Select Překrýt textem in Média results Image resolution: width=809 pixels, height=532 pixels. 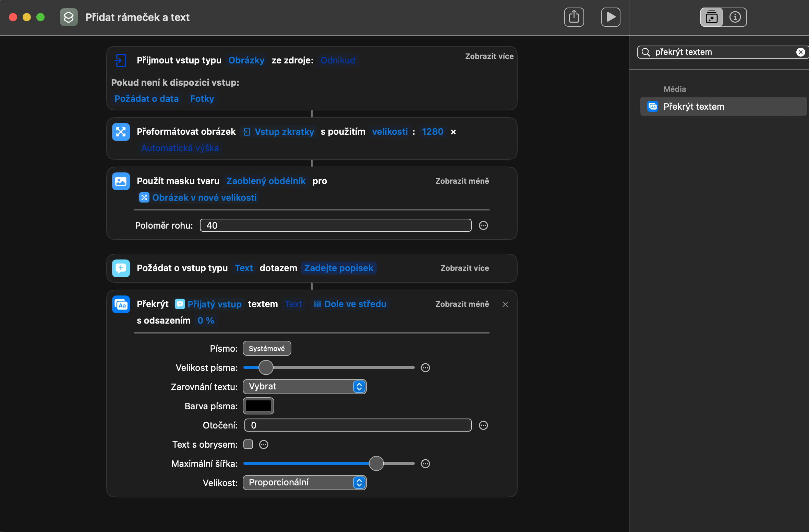tap(693, 107)
